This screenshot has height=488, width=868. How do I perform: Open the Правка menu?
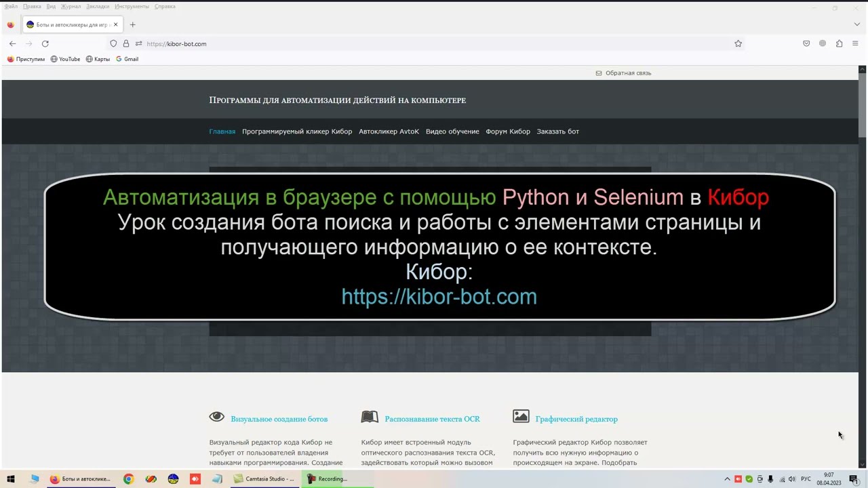32,6
